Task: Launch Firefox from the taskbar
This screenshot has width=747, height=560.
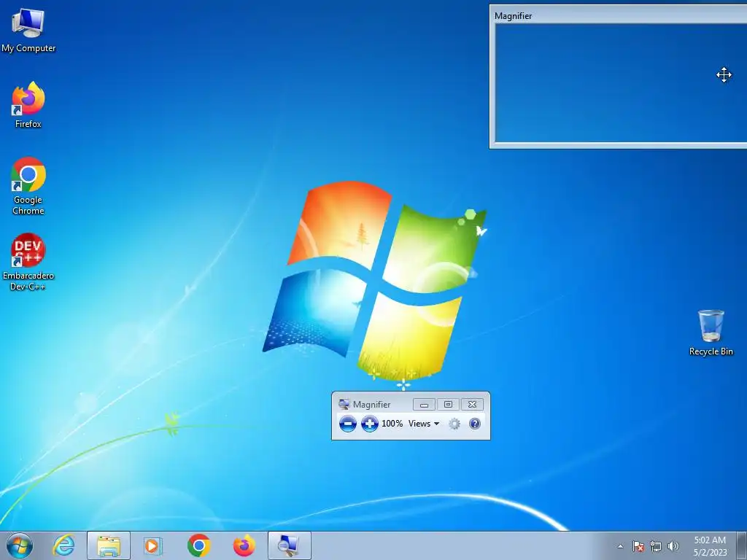Action: pos(244,545)
